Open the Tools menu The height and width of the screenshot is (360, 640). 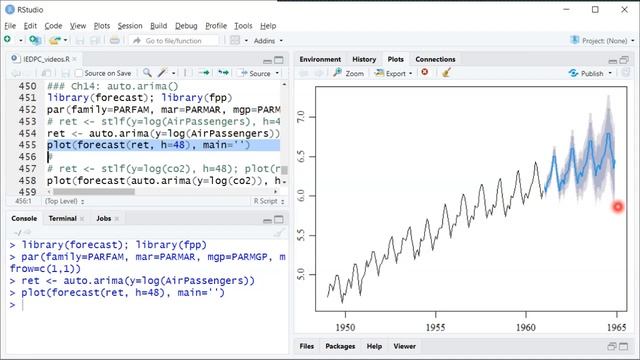point(243,26)
